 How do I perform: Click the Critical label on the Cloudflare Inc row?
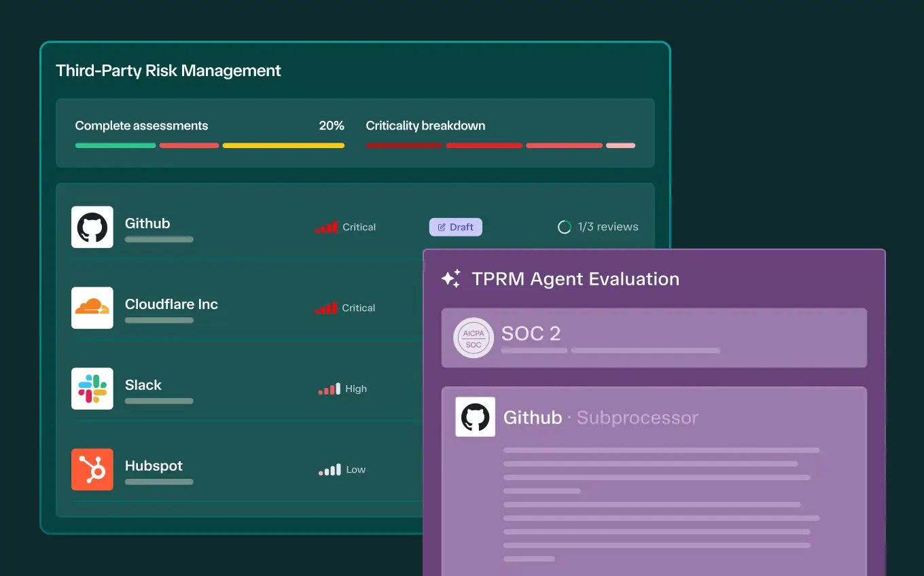click(x=359, y=308)
